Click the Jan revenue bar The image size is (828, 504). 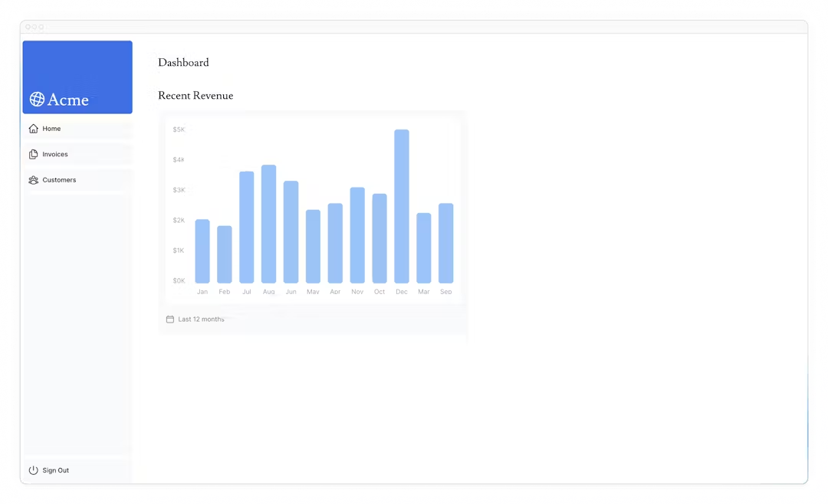202,251
